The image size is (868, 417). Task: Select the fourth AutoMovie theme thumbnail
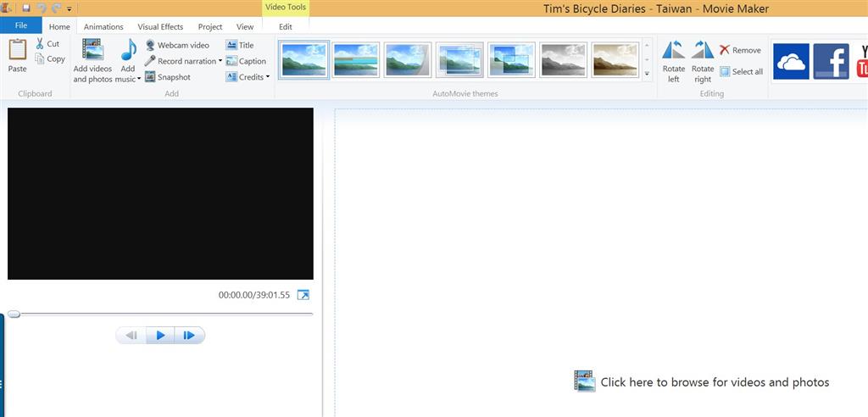[x=459, y=60]
